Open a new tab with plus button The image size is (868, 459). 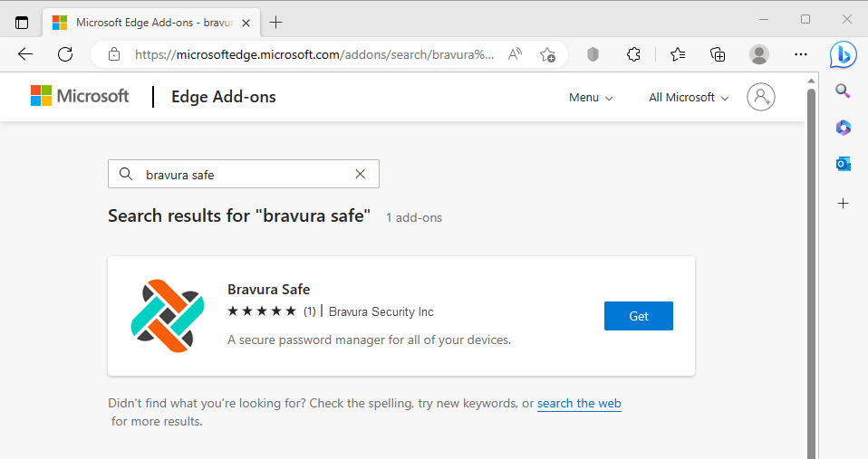tap(276, 22)
